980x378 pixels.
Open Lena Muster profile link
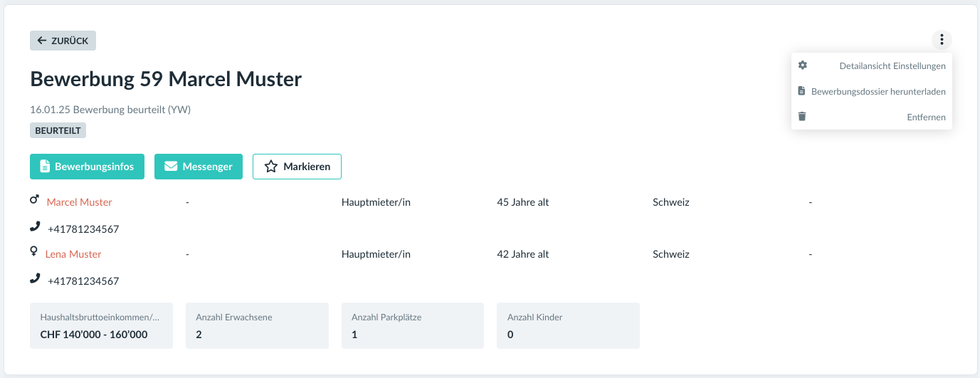[x=73, y=254]
